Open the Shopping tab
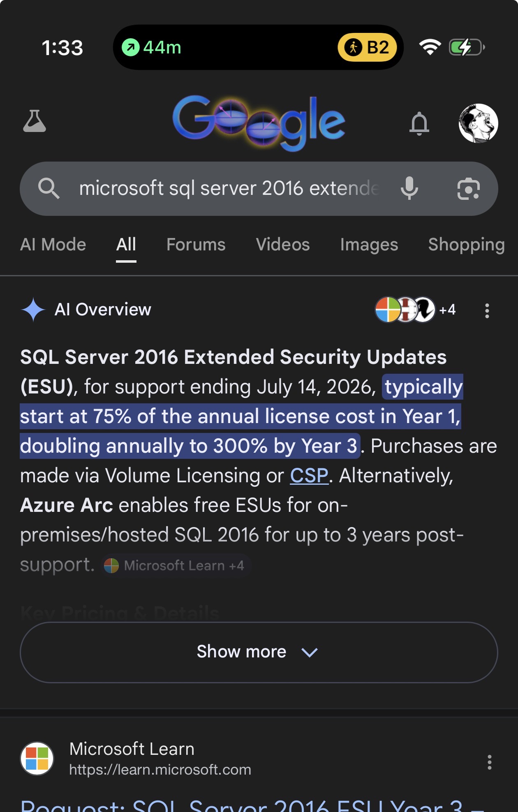This screenshot has width=518, height=812. click(x=466, y=245)
